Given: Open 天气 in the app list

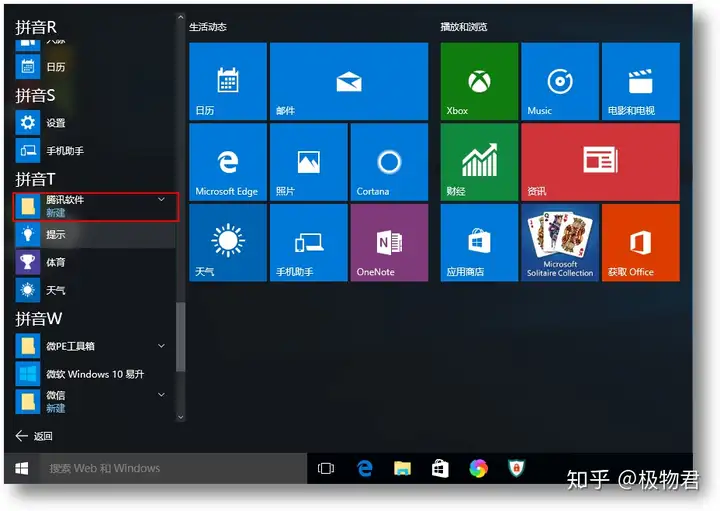Looking at the screenshot, I should click(x=94, y=290).
